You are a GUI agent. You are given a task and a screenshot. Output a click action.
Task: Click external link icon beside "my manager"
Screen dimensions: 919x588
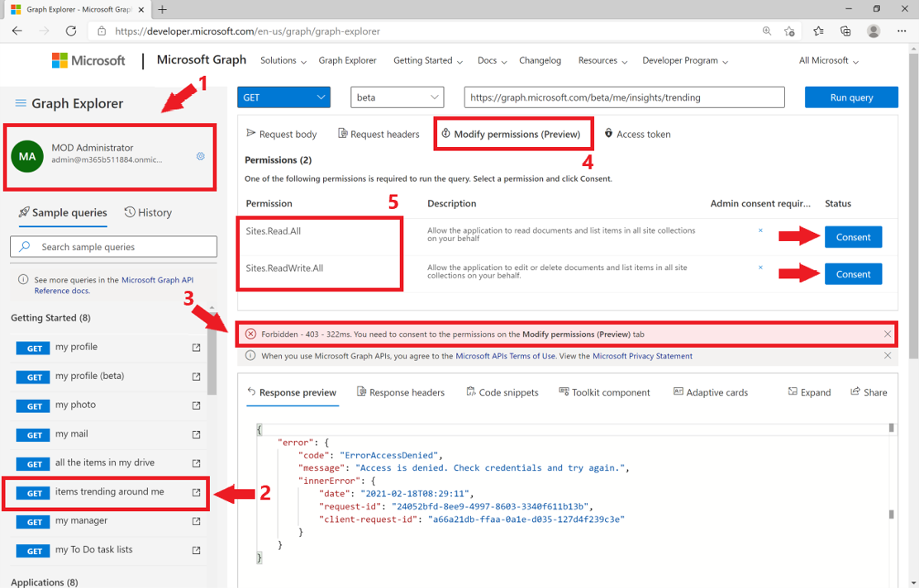tap(196, 521)
